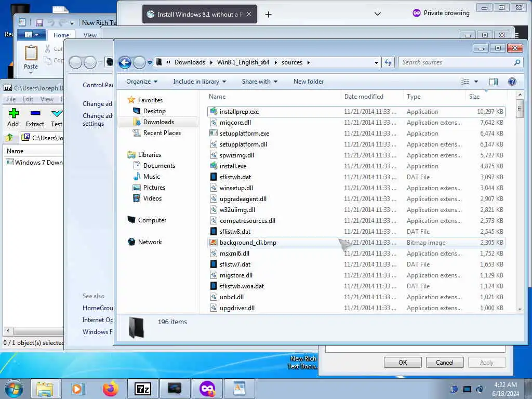Select install.exe file icon
This screenshot has height=399, width=532.
(214, 166)
